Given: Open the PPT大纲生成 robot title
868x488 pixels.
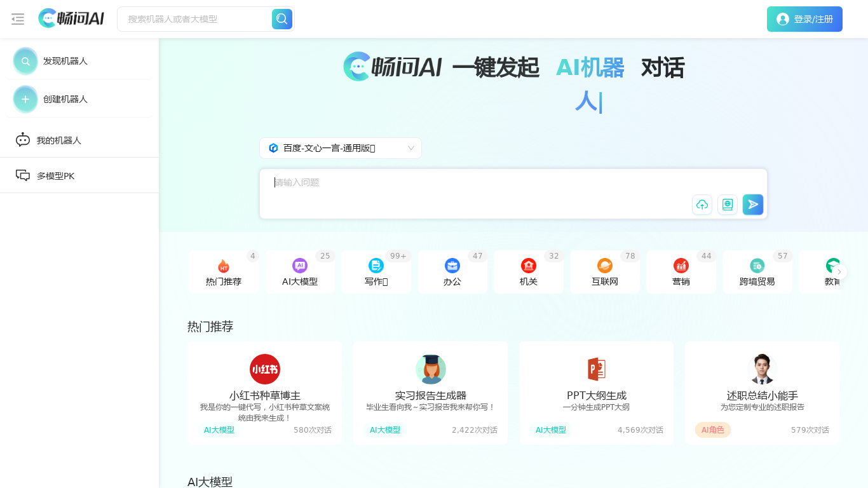Looking at the screenshot, I should click(x=597, y=395).
